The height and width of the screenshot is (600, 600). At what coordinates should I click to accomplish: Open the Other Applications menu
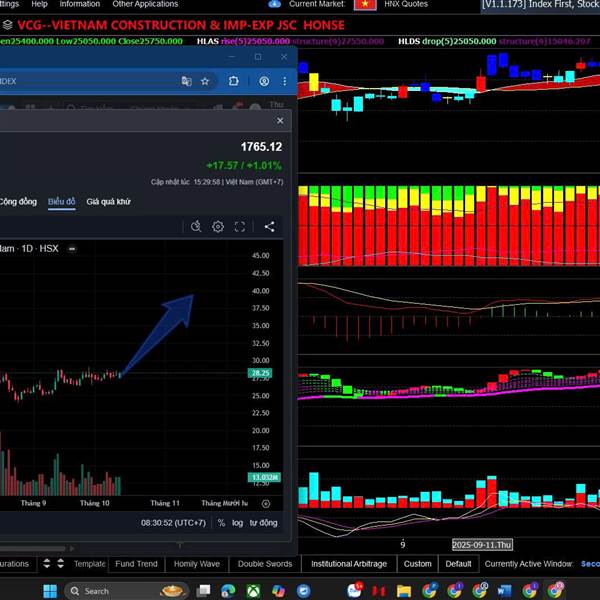coord(145,4)
